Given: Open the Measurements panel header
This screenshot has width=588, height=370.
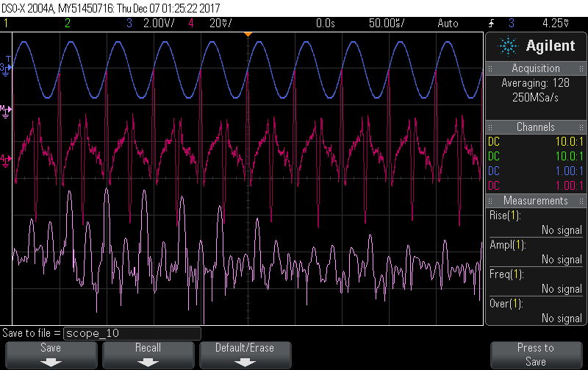Looking at the screenshot, I should (x=536, y=200).
